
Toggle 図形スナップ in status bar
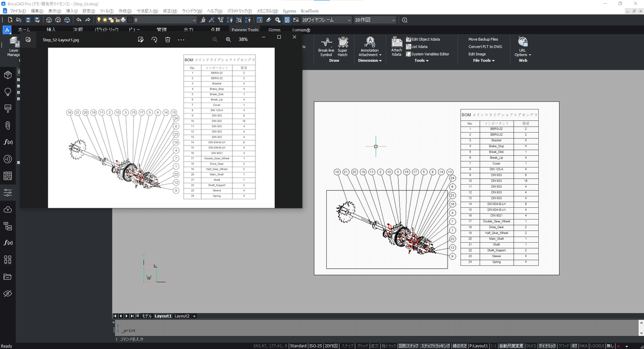click(408, 346)
